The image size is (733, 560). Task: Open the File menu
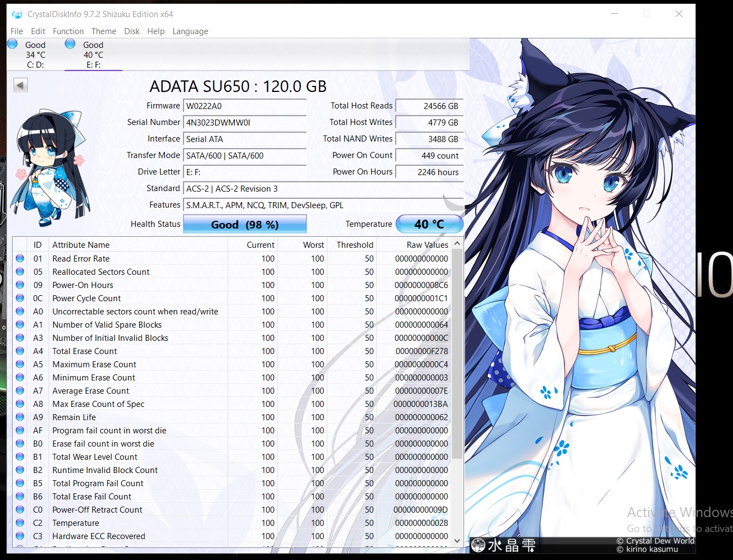click(x=17, y=31)
